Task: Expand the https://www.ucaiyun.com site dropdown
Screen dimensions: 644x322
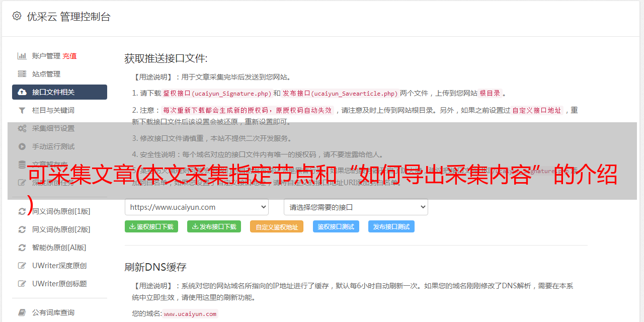Action: pos(197,207)
